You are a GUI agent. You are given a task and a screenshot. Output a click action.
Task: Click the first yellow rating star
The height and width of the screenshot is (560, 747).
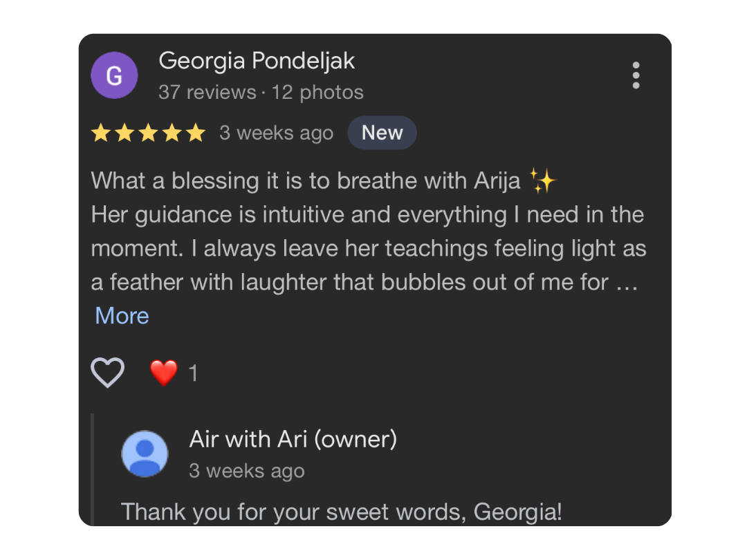[101, 133]
